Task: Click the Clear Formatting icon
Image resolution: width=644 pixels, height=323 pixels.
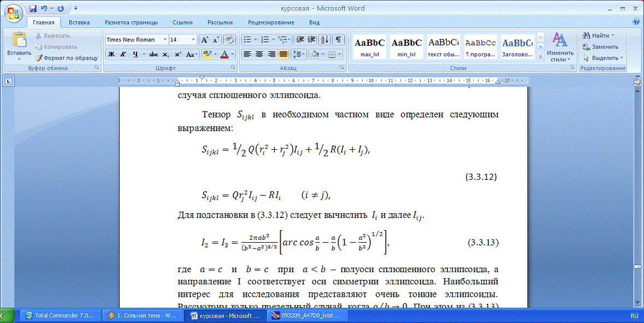Action: 229,40
